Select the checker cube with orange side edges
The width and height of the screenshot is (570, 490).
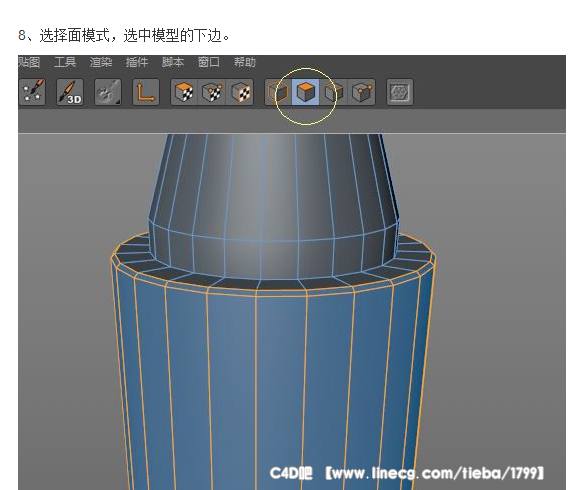tap(240, 92)
